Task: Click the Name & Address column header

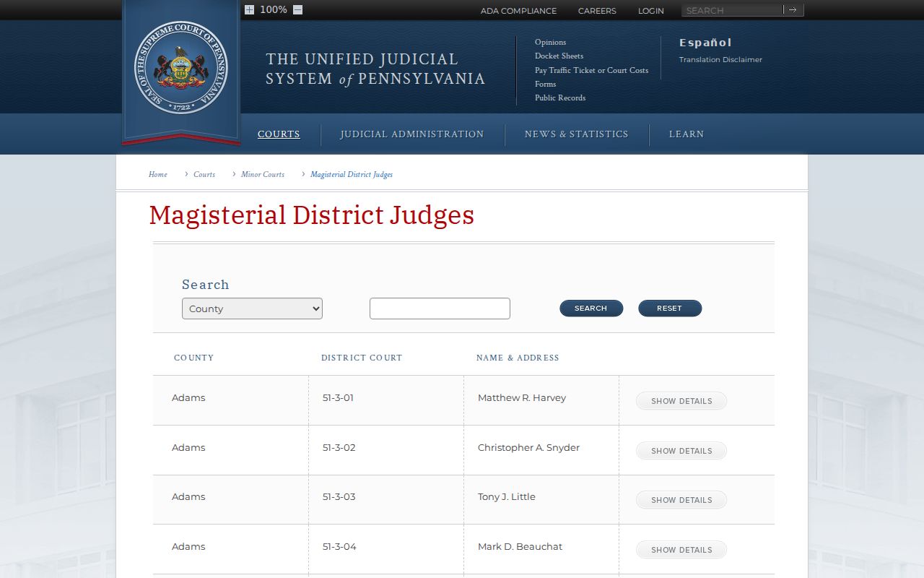Action: pyautogui.click(x=518, y=358)
